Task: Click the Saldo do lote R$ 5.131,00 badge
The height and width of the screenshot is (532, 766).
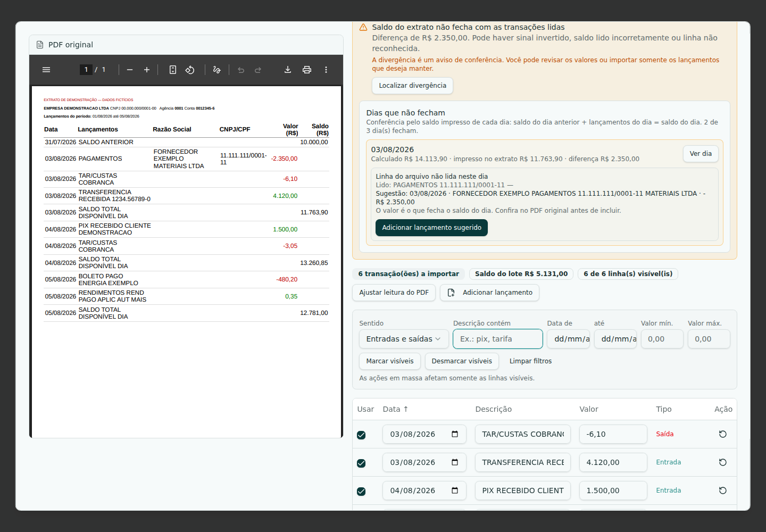Action: [521, 274]
